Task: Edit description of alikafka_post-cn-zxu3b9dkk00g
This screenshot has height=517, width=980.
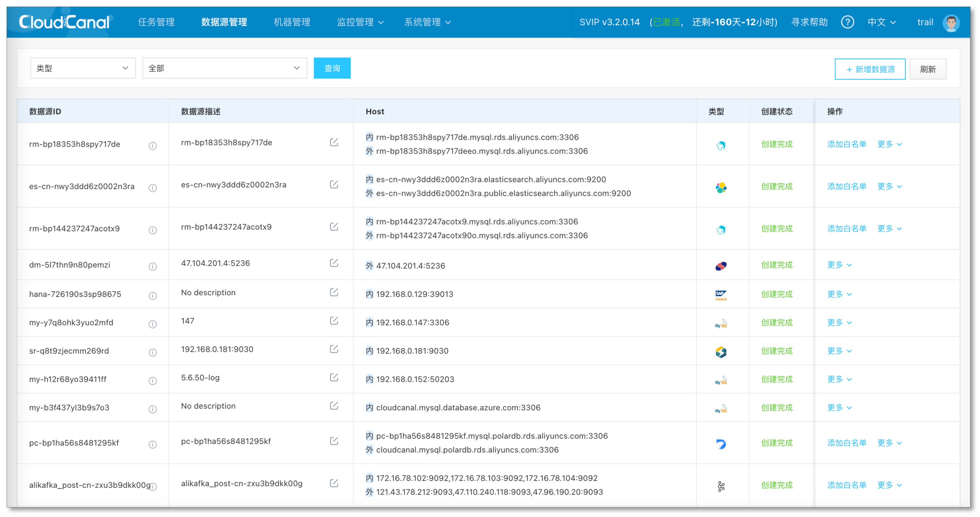Action: click(334, 483)
